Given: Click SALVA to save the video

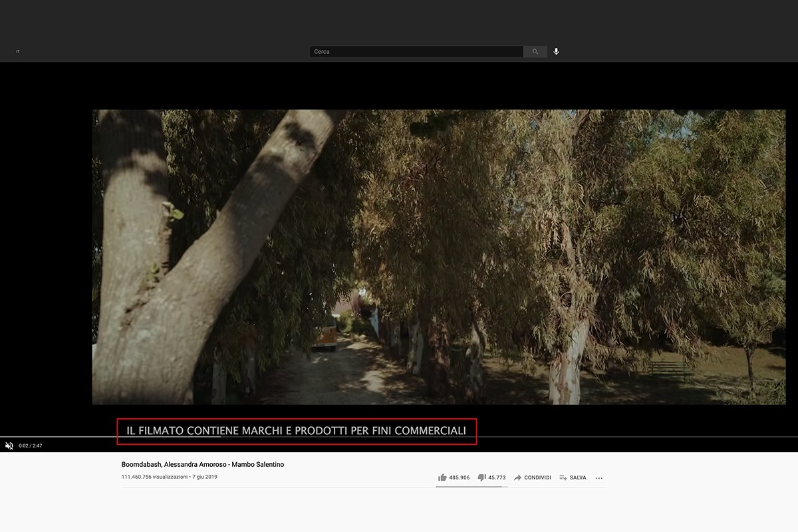Looking at the screenshot, I should point(573,477).
